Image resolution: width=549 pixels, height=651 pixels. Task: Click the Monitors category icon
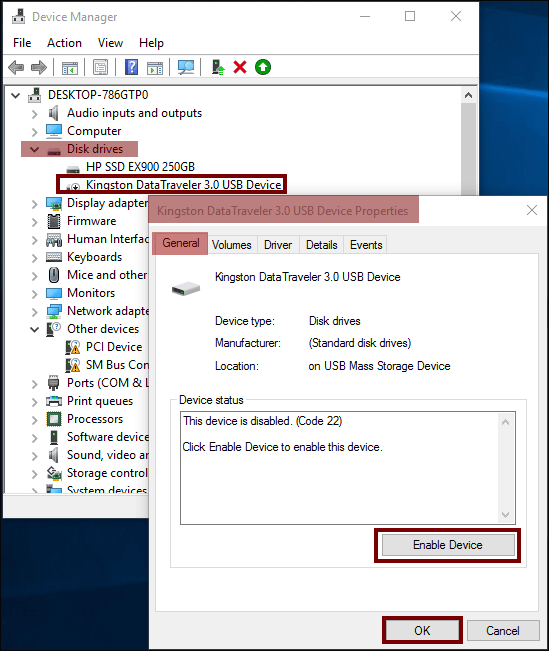click(x=54, y=293)
